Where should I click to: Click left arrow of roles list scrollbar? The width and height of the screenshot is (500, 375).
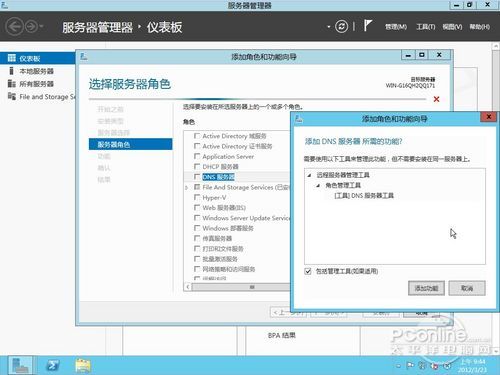(x=188, y=287)
